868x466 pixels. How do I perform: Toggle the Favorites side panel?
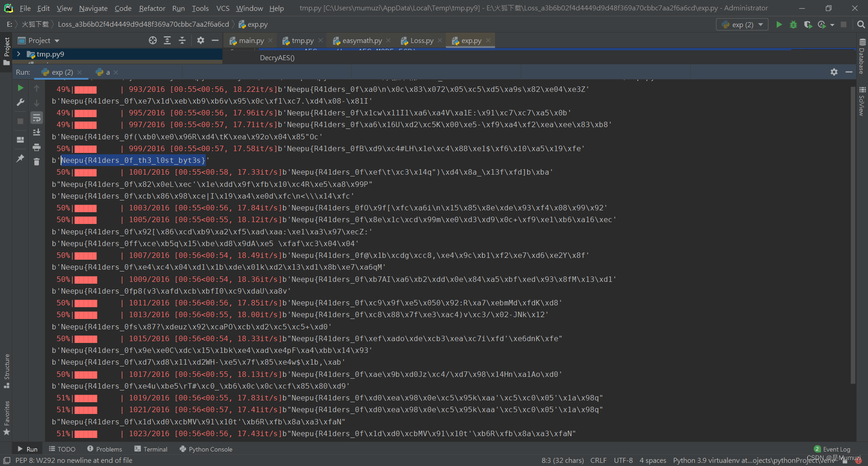pyautogui.click(x=6, y=418)
